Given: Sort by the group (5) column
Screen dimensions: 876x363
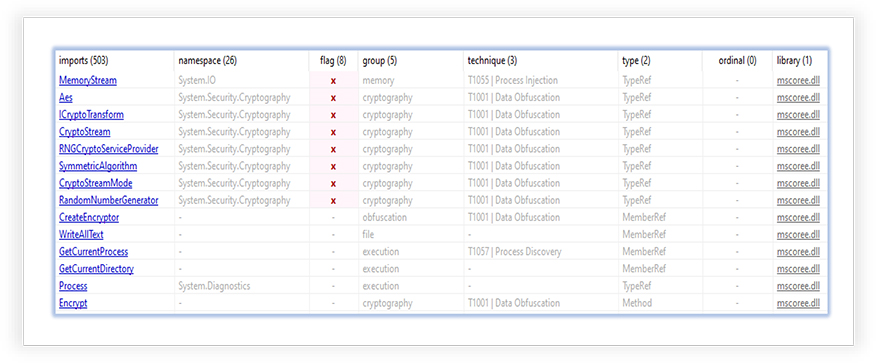Looking at the screenshot, I should 379,61.
